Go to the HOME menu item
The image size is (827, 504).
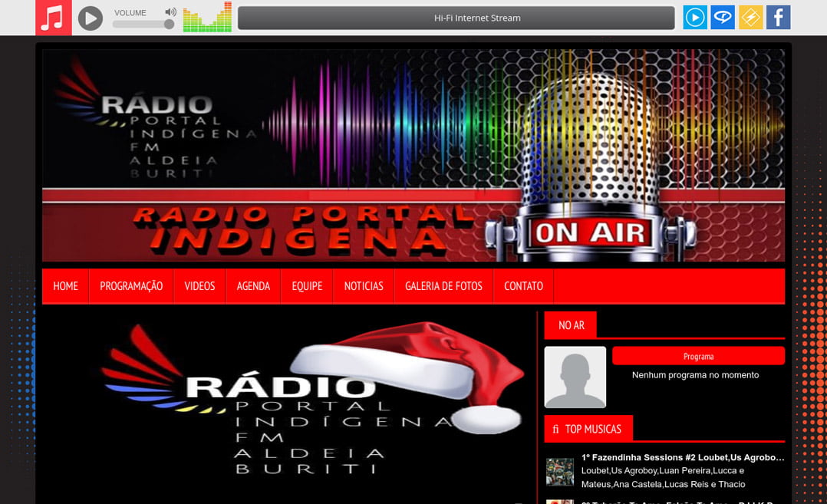(x=66, y=286)
